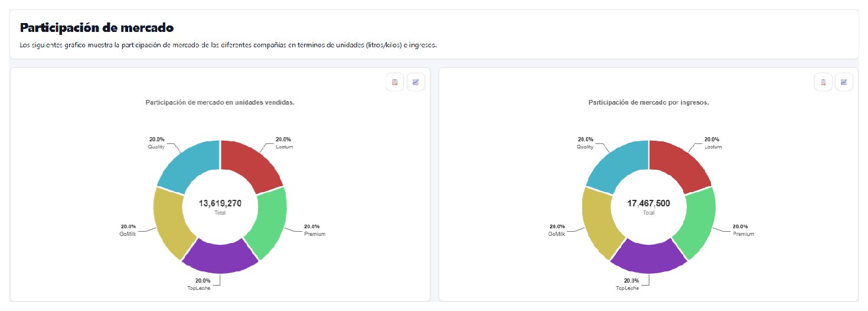The width and height of the screenshot is (868, 311).
Task: Click clipboard icon in revenue chart card
Action: pos(823,82)
